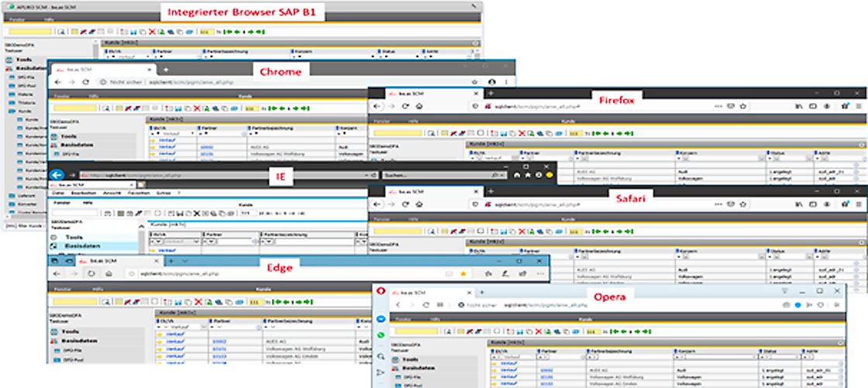Open Messenger in Opera sidebar
Image resolution: width=868 pixels, height=388 pixels.
382,319
